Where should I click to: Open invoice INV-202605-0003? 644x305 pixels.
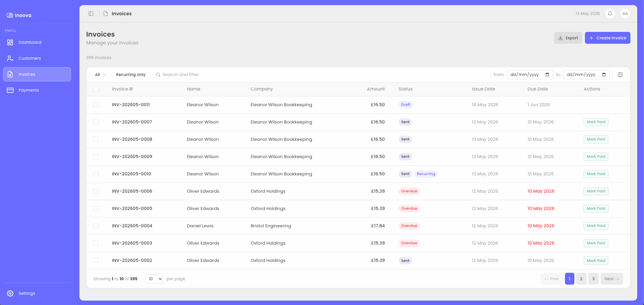pos(132,243)
